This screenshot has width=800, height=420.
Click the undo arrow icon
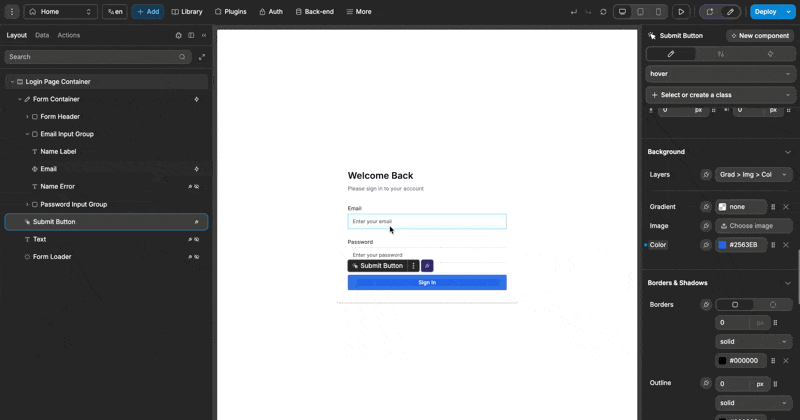click(574, 12)
